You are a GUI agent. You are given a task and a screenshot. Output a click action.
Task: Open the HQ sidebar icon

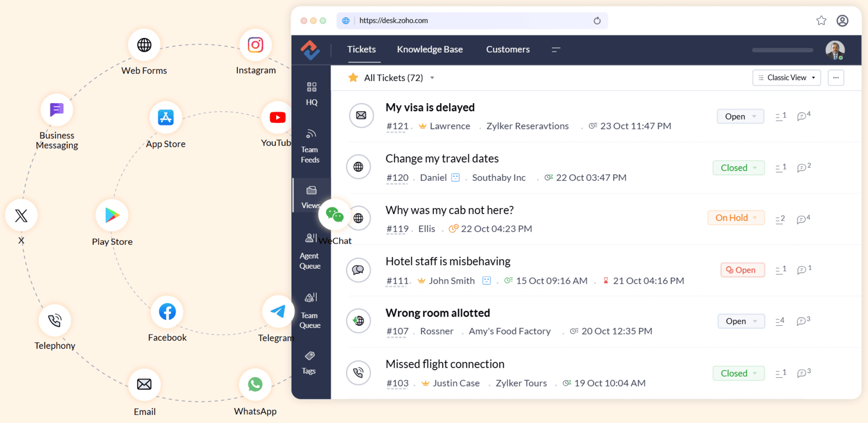[x=311, y=93]
